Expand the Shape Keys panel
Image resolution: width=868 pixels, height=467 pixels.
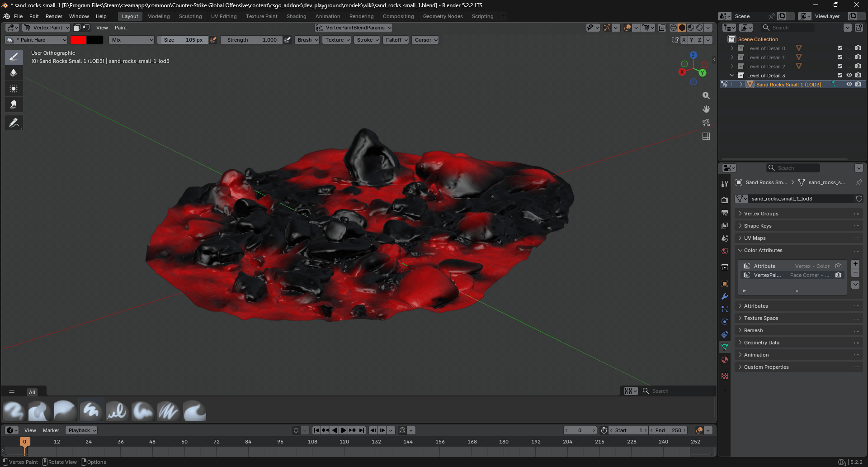[798, 226]
